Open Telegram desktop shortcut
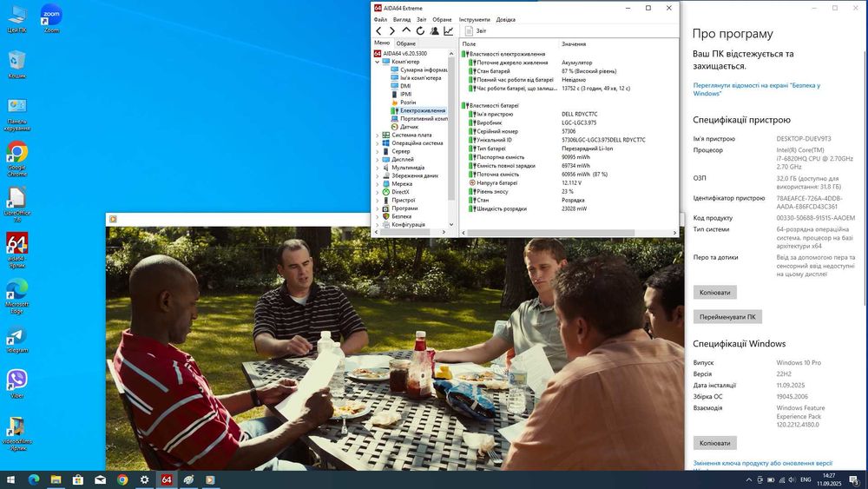The height and width of the screenshot is (489, 868). click(16, 340)
